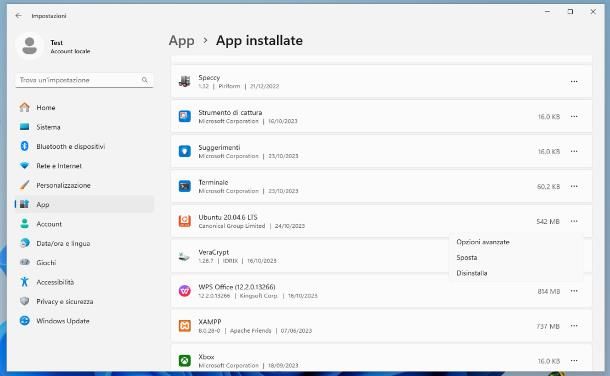This screenshot has height=376, width=610.
Task: Open the three-dot menu for Terminale
Action: tap(574, 187)
